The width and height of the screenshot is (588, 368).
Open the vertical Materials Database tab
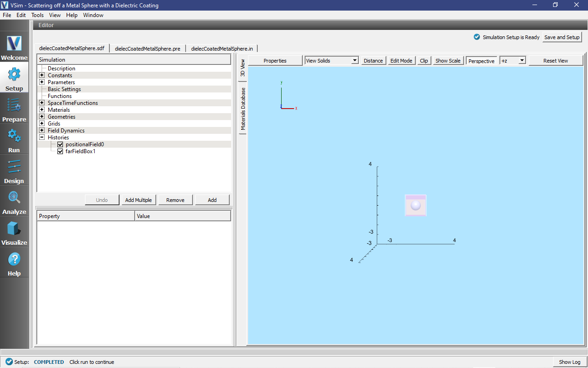click(x=243, y=109)
